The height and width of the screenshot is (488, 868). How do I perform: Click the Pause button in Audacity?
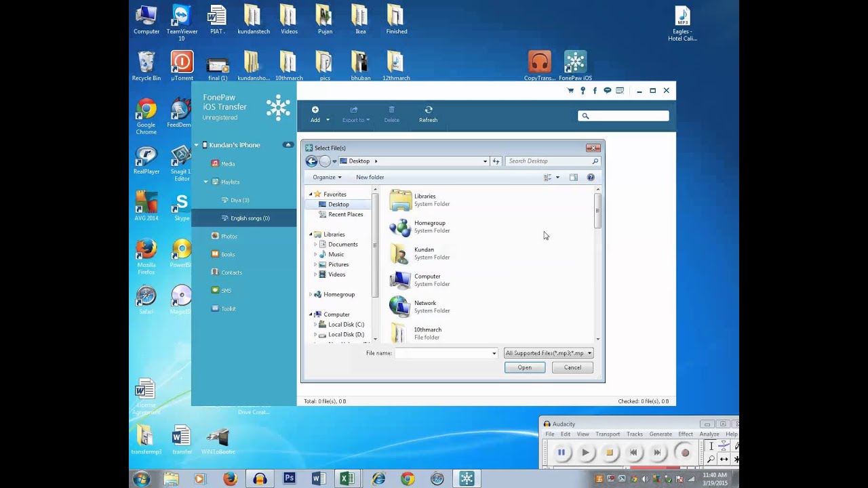click(x=561, y=453)
